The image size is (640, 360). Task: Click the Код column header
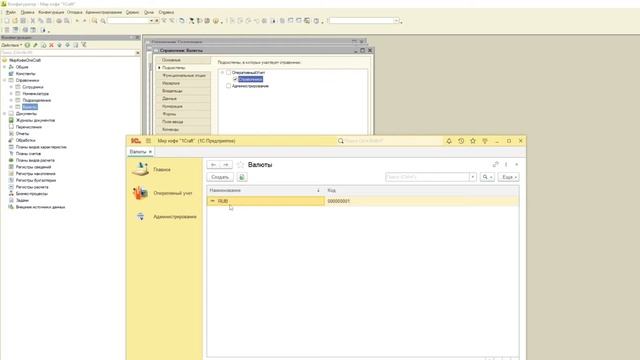pos(422,191)
